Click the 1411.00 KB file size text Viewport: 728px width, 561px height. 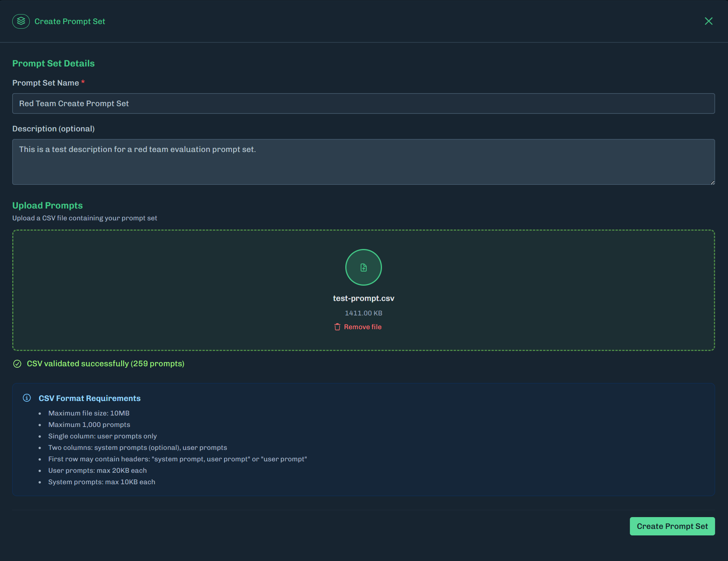click(x=363, y=313)
